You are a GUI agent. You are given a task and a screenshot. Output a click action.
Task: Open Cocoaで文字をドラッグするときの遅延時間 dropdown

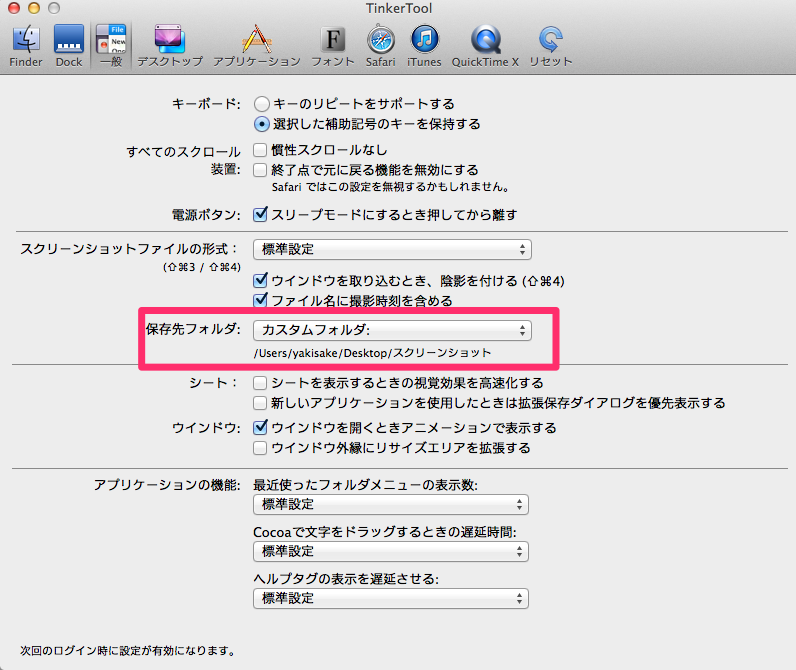tap(391, 552)
